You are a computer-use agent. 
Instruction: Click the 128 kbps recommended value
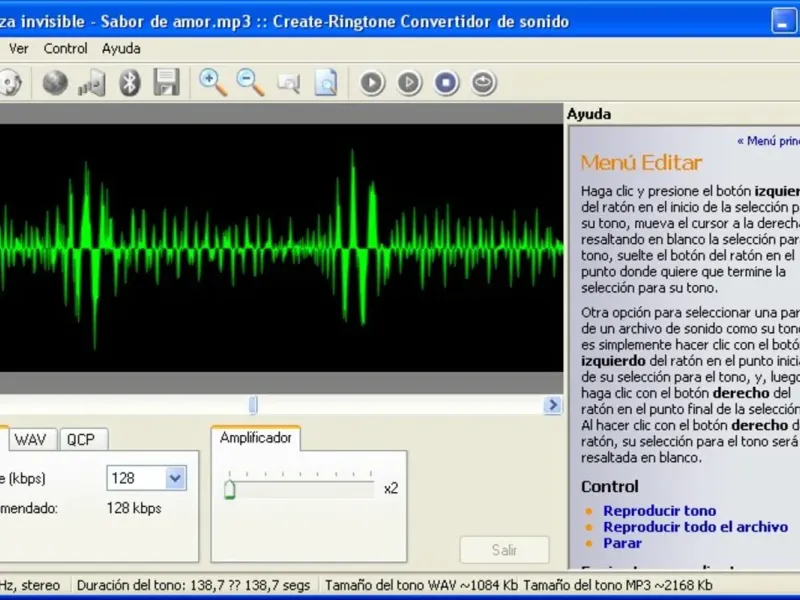[134, 508]
